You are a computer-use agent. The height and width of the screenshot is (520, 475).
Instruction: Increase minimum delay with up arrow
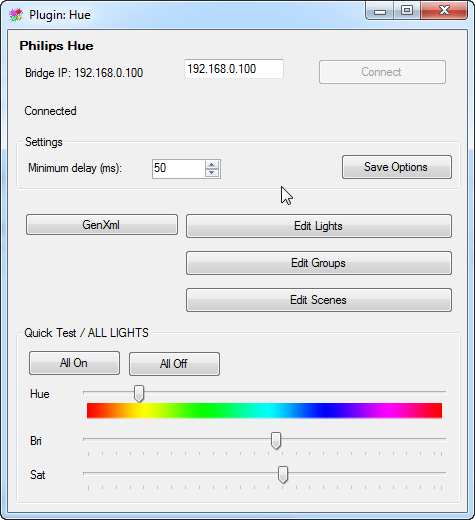tap(212, 164)
